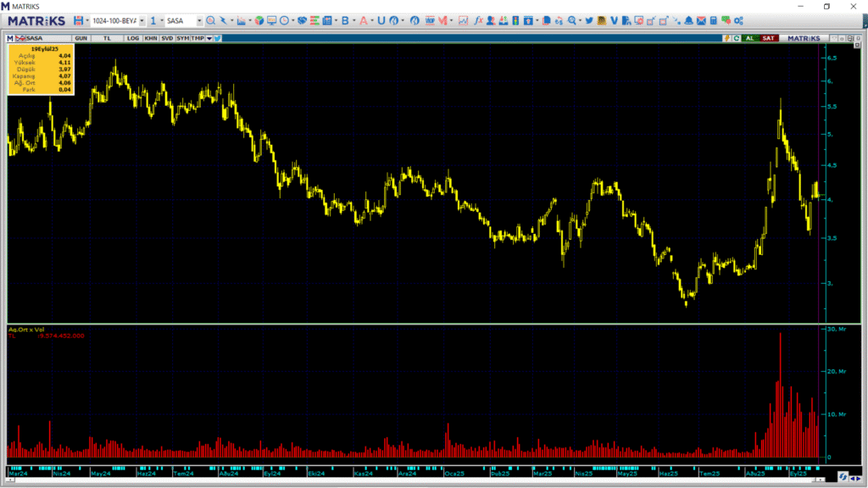The height and width of the screenshot is (488, 868).
Task: Toggle the SVD chart option
Action: pyautogui.click(x=167, y=38)
